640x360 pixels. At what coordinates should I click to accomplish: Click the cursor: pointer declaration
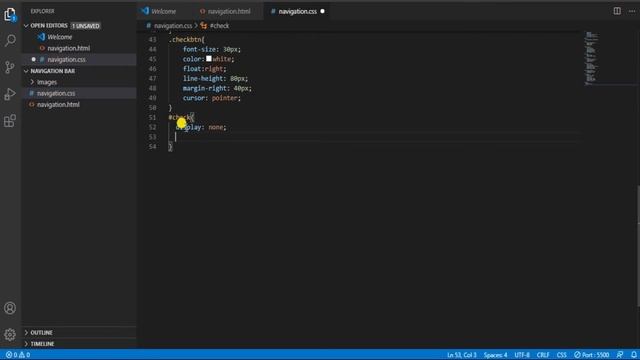pyautogui.click(x=211, y=98)
